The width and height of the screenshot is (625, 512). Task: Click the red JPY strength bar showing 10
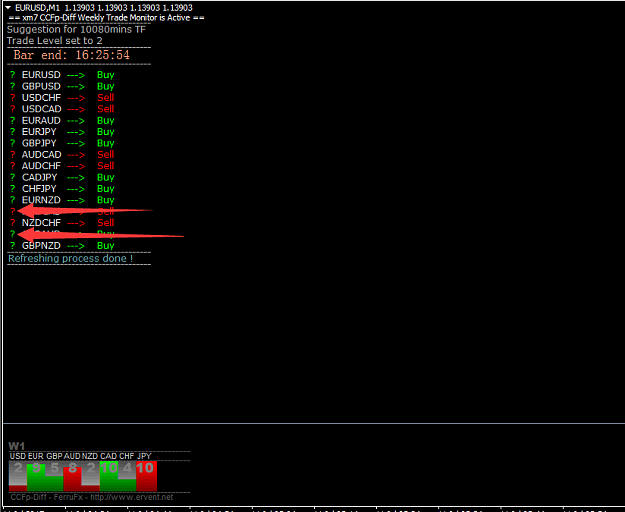pyautogui.click(x=146, y=476)
